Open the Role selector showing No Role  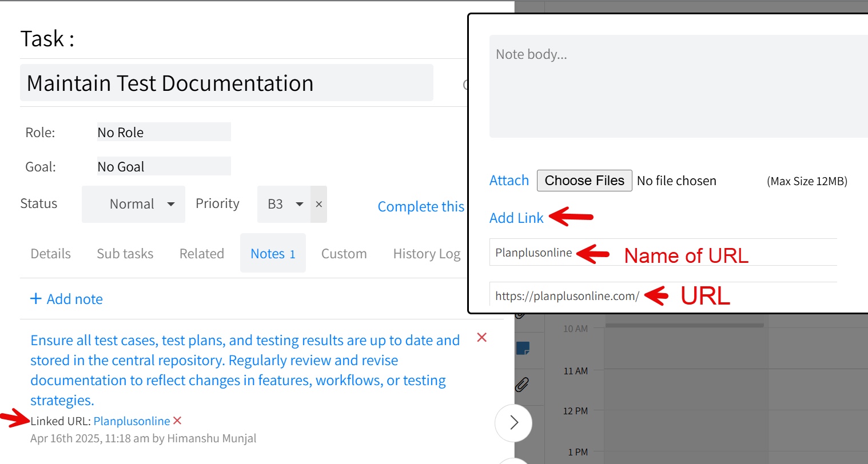(x=164, y=132)
